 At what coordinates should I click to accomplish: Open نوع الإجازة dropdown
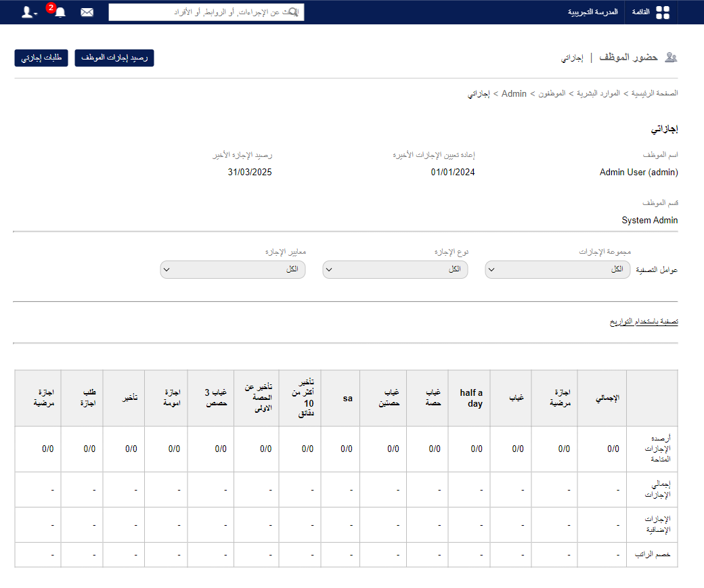coord(395,269)
